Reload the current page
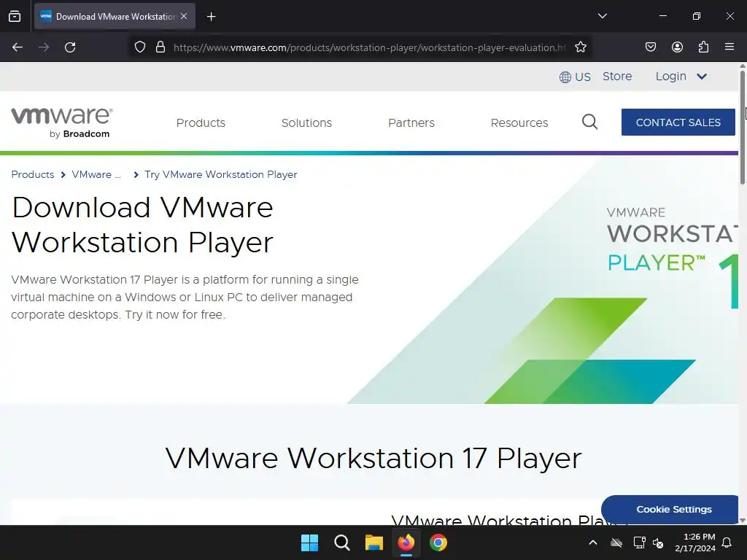Screen dimensions: 747x560 [x=70, y=47]
